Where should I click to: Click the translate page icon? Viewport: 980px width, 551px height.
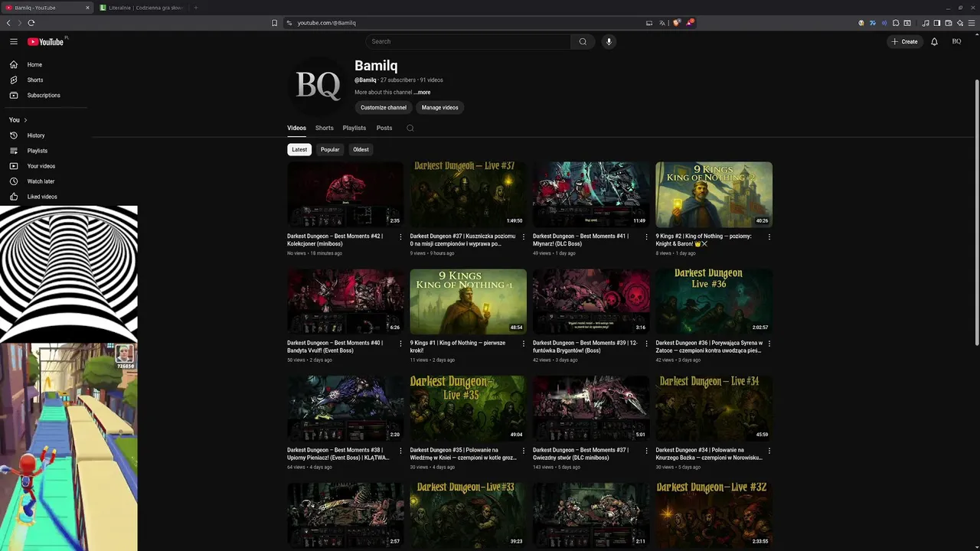click(662, 23)
